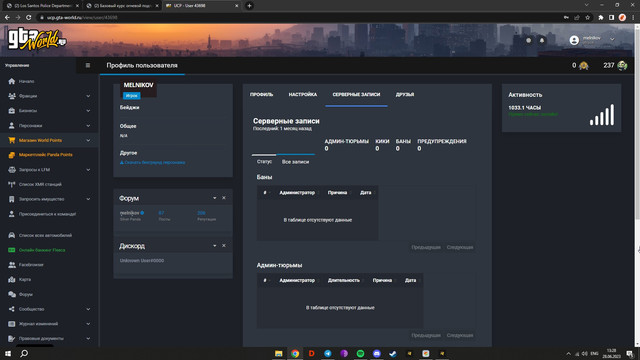Close the Форум panel with its X
Image resolution: width=640 pixels, height=360 pixels.
click(x=224, y=198)
